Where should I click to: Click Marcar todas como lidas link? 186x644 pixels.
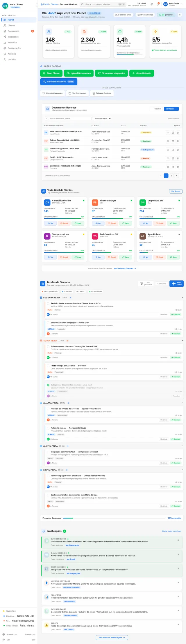click(171, 531)
